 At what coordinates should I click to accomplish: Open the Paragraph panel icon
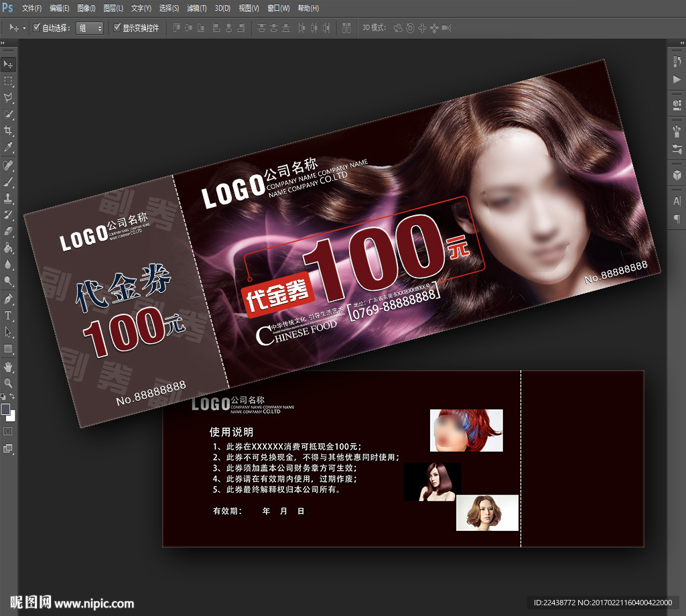point(676,219)
